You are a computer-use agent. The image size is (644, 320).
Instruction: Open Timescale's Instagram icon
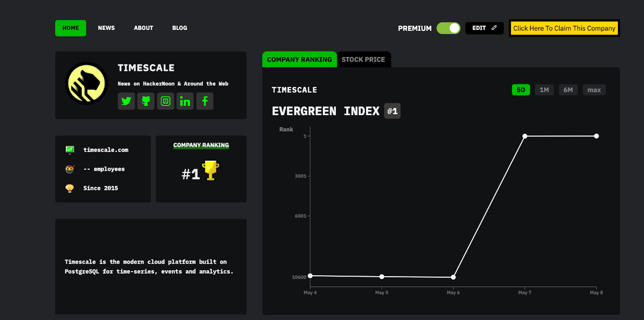pos(166,101)
